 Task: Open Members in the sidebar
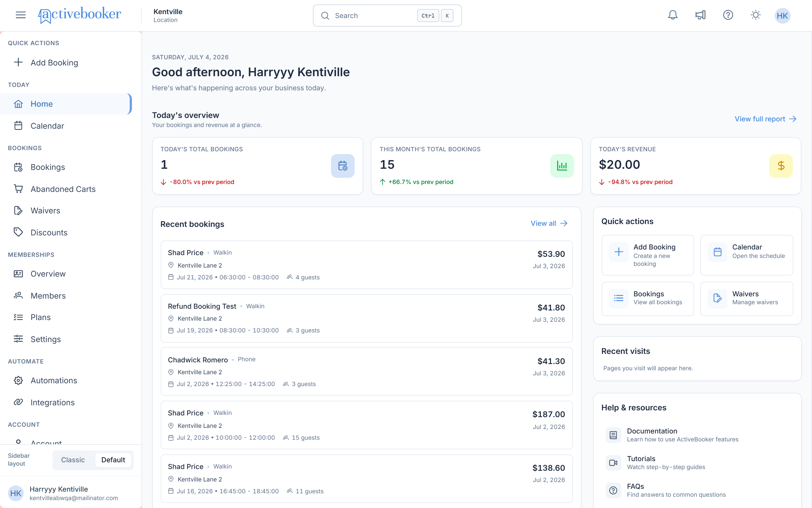click(66, 296)
